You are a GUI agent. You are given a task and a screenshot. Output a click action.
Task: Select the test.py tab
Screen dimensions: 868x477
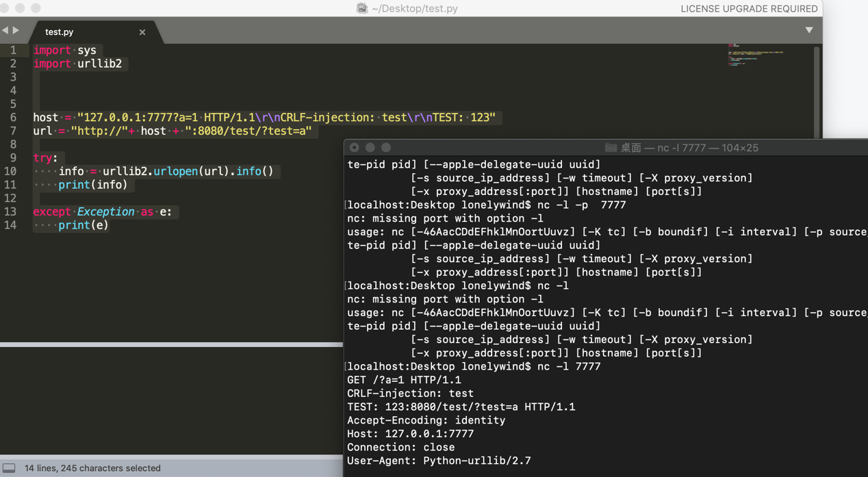(x=59, y=32)
